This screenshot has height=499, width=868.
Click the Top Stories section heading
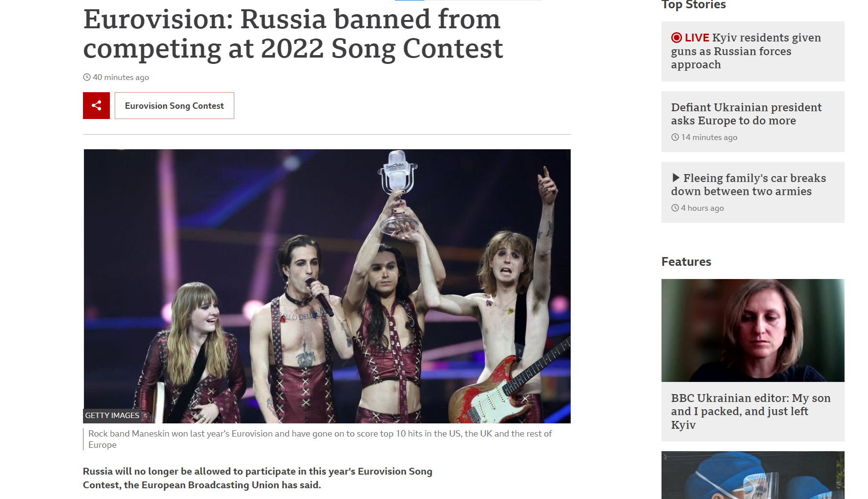pos(693,5)
